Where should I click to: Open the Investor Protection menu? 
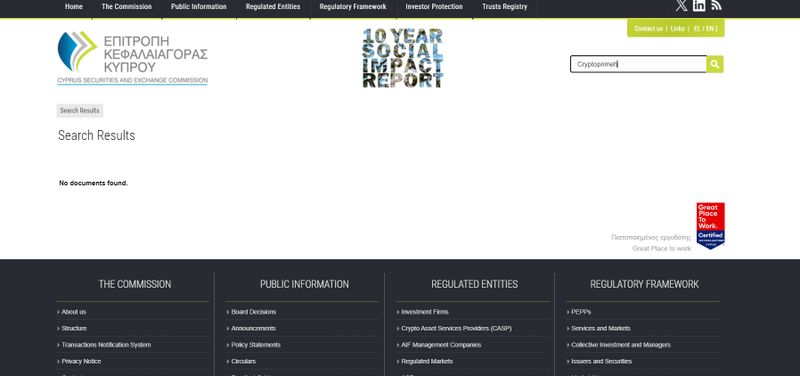click(x=434, y=7)
